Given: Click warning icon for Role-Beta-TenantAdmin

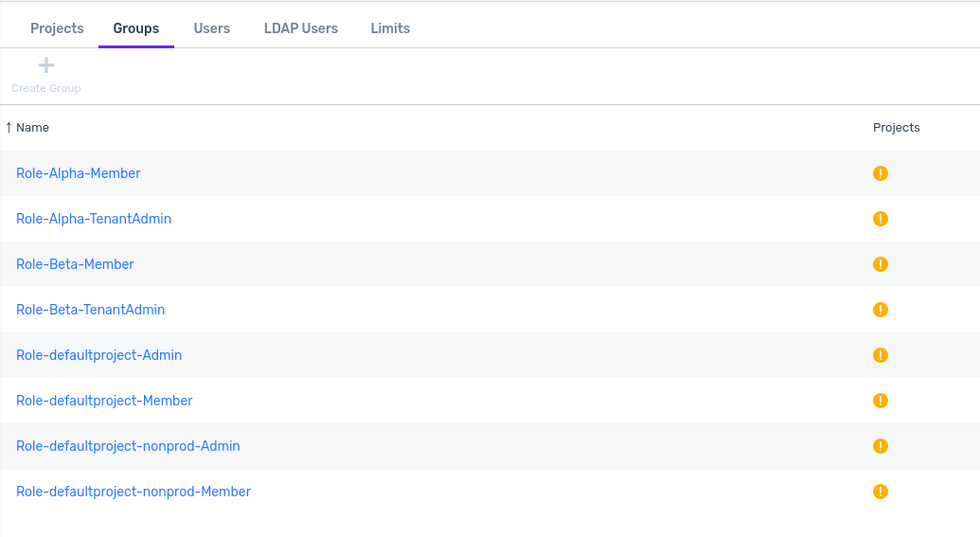Looking at the screenshot, I should 880,310.
